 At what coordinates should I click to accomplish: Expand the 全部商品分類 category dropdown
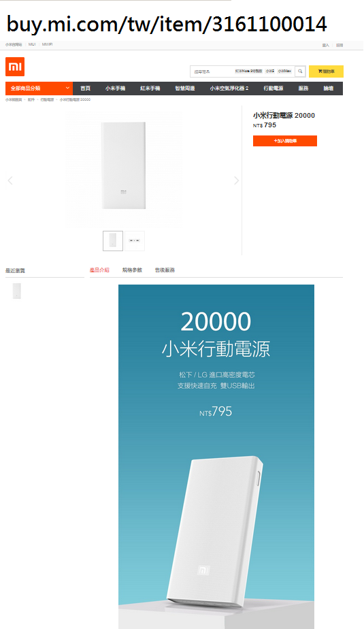click(39, 88)
